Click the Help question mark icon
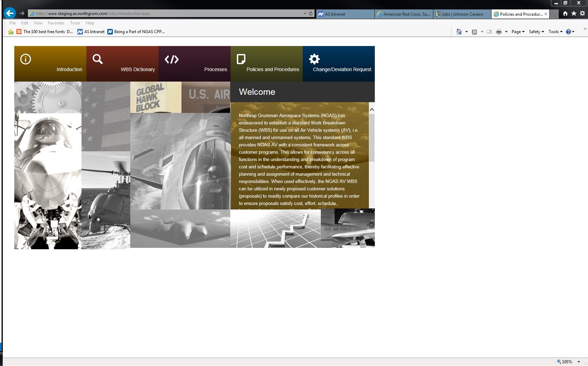Image resolution: width=588 pixels, height=366 pixels. pos(568,32)
